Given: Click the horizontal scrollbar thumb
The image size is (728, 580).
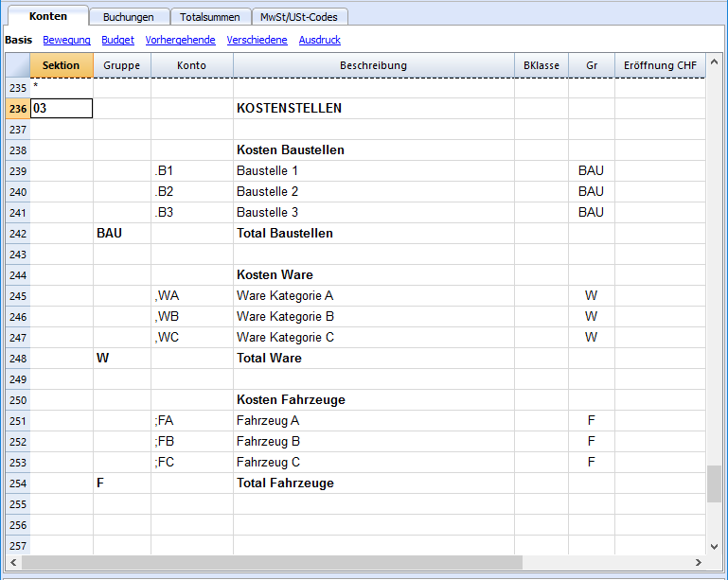Looking at the screenshot, I should click(272, 562).
